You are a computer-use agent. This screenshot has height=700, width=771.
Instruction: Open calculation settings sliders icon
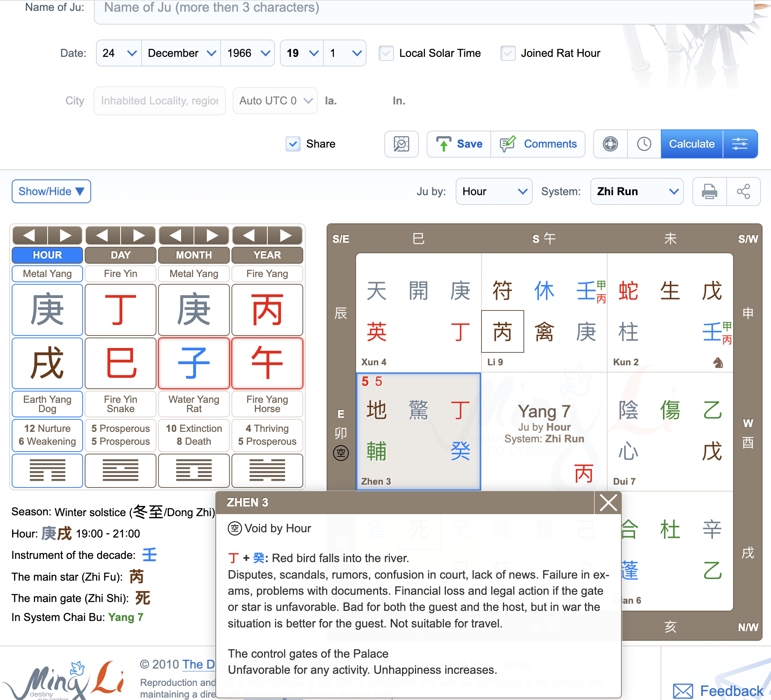[x=740, y=144]
